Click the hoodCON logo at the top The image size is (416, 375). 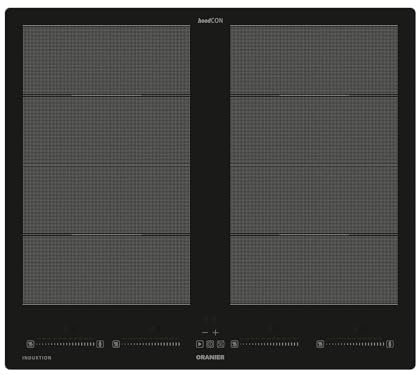tap(210, 20)
